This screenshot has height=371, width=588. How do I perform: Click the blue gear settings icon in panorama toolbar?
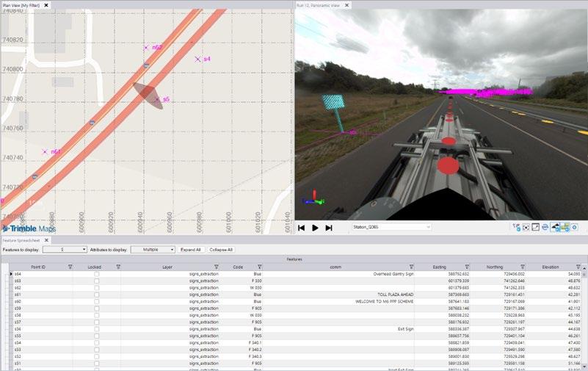click(x=575, y=227)
